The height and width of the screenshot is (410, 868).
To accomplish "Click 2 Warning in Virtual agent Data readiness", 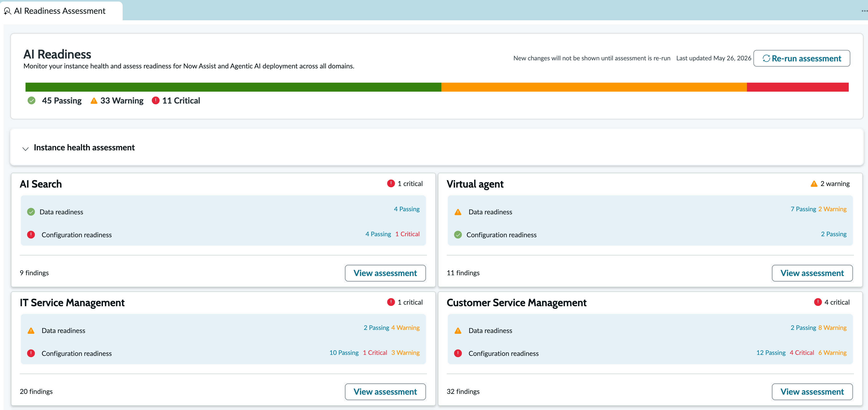I will click(x=832, y=209).
